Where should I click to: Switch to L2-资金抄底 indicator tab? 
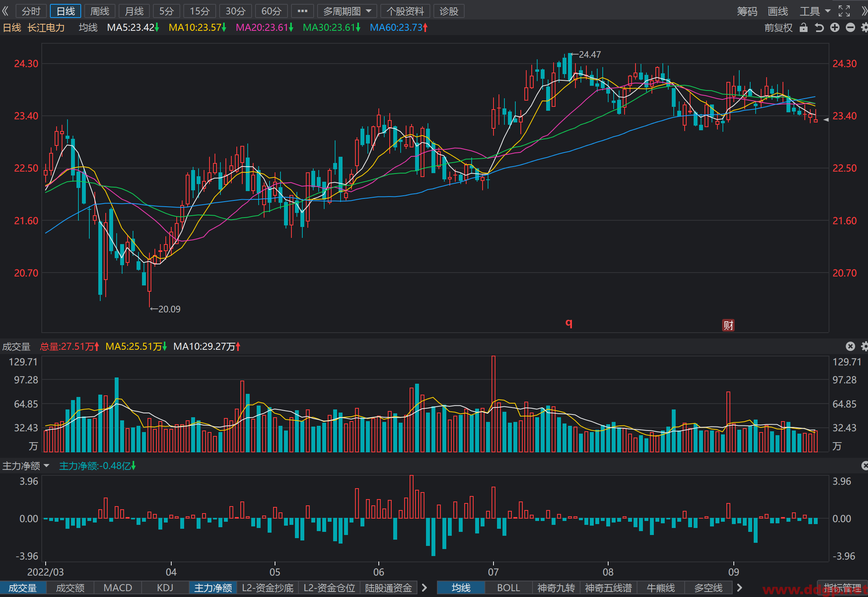coord(268,588)
